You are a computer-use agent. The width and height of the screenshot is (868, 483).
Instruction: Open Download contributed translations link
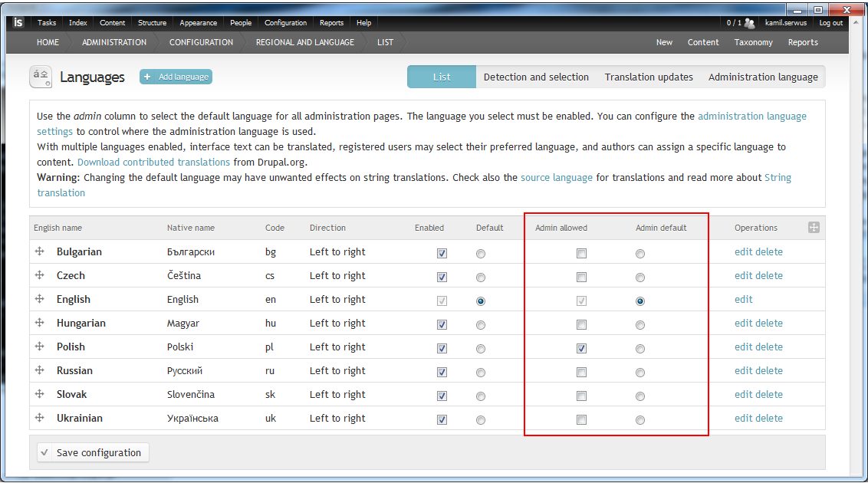coord(153,162)
